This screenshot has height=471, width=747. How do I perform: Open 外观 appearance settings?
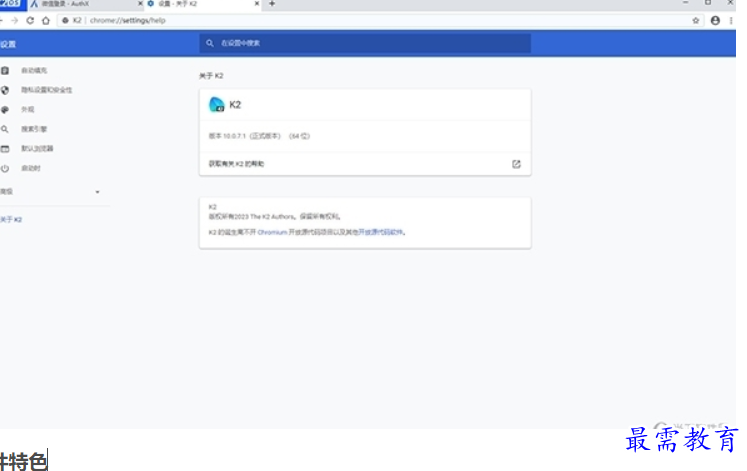click(28, 110)
